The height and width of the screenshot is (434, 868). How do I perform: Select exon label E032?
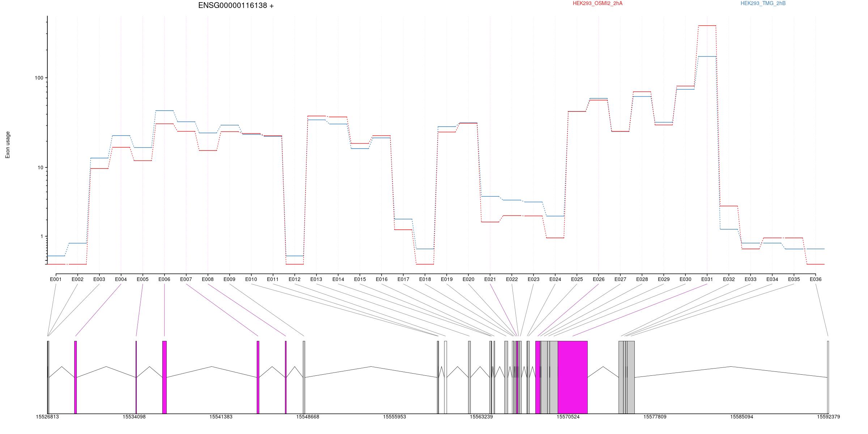tap(729, 279)
